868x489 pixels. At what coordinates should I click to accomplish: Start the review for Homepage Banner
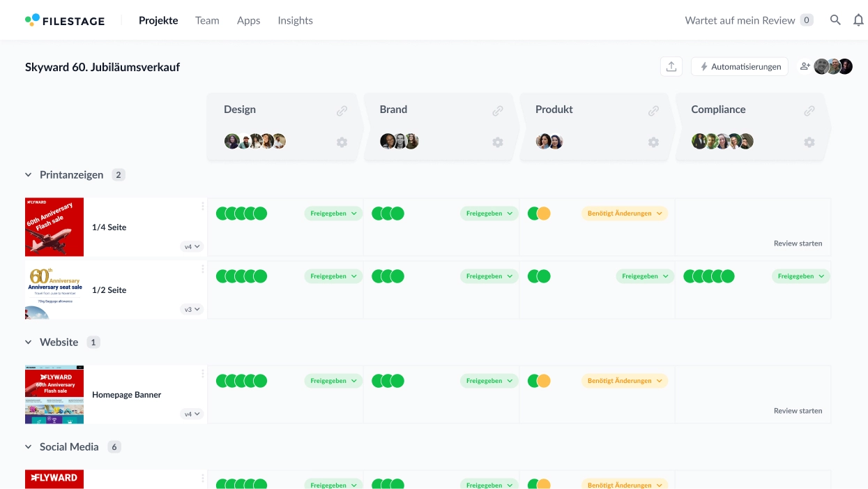[x=798, y=410]
